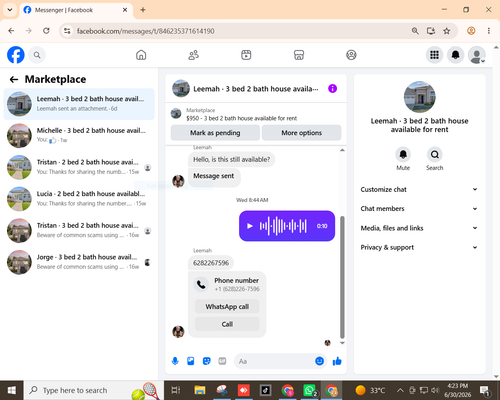Attach a photo file icon
500x400 pixels.
[191, 361]
